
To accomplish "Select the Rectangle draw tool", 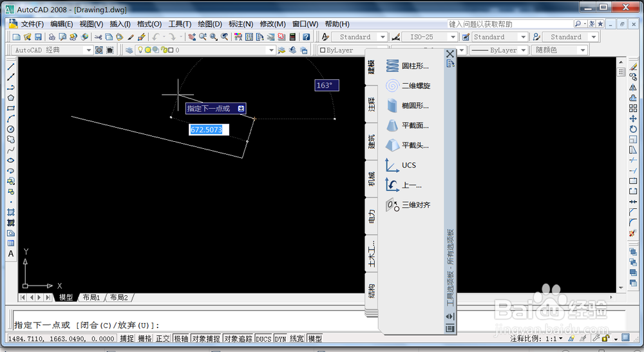I will coord(11,108).
